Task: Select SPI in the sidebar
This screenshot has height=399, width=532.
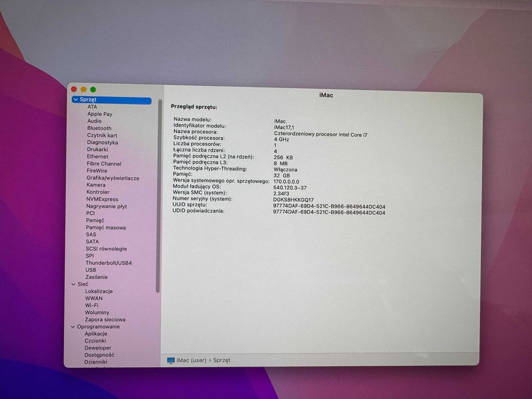Action: (x=90, y=256)
